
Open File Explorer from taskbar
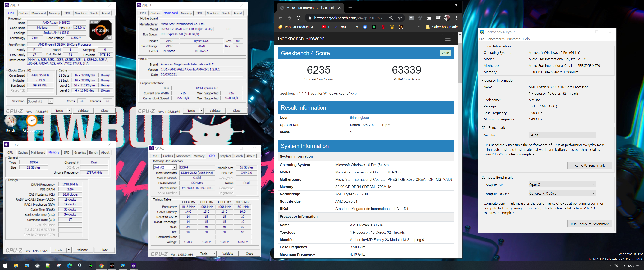pyautogui.click(x=16, y=265)
